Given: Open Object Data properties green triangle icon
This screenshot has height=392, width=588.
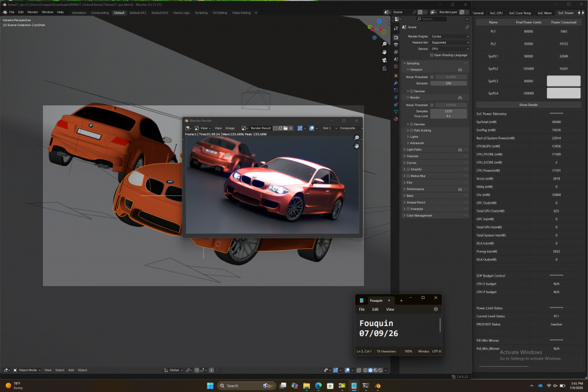Looking at the screenshot, I should (396, 111).
